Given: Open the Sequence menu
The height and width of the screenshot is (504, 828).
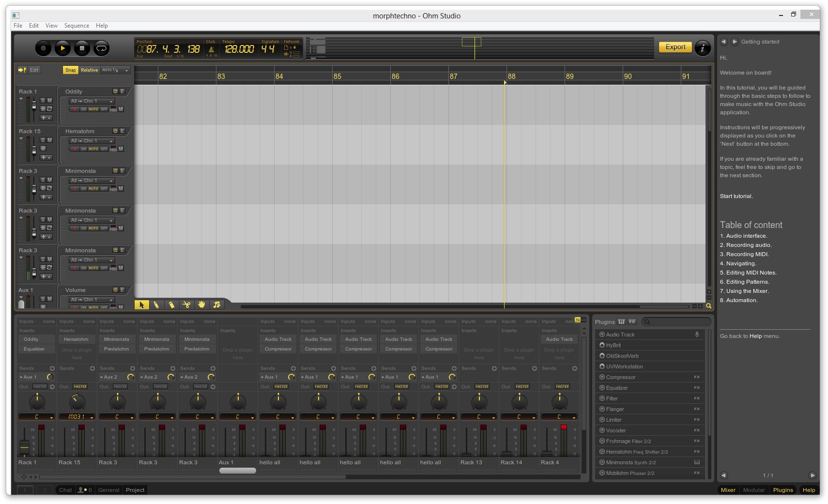Looking at the screenshot, I should 77,26.
